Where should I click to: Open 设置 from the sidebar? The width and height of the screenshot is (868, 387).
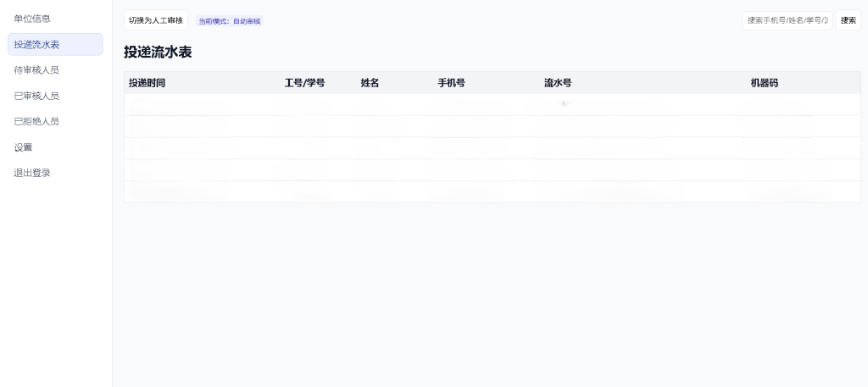[24, 147]
